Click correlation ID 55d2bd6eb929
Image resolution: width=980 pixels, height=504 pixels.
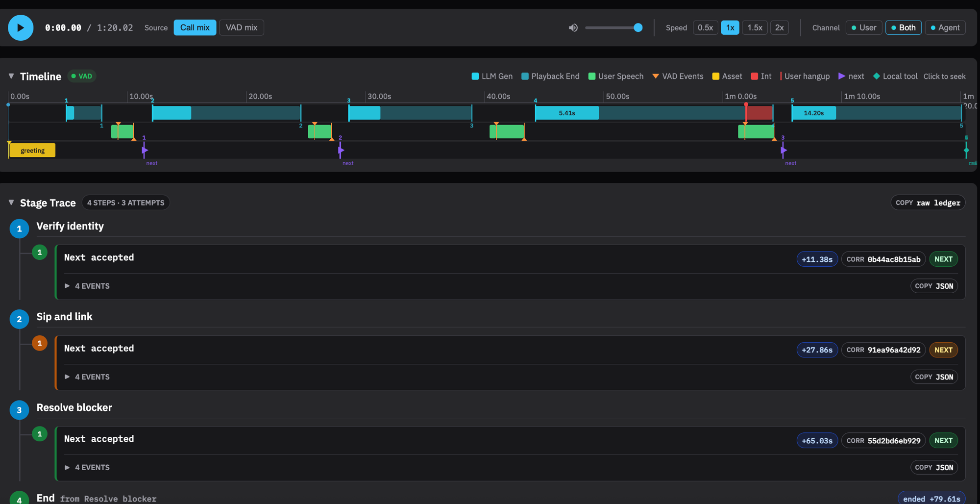(883, 440)
